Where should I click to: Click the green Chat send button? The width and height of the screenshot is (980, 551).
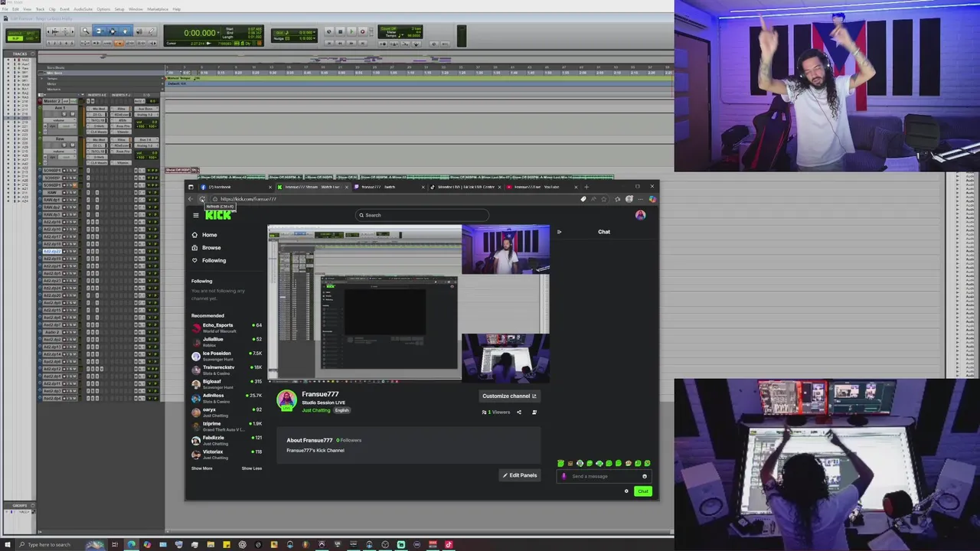tap(643, 491)
